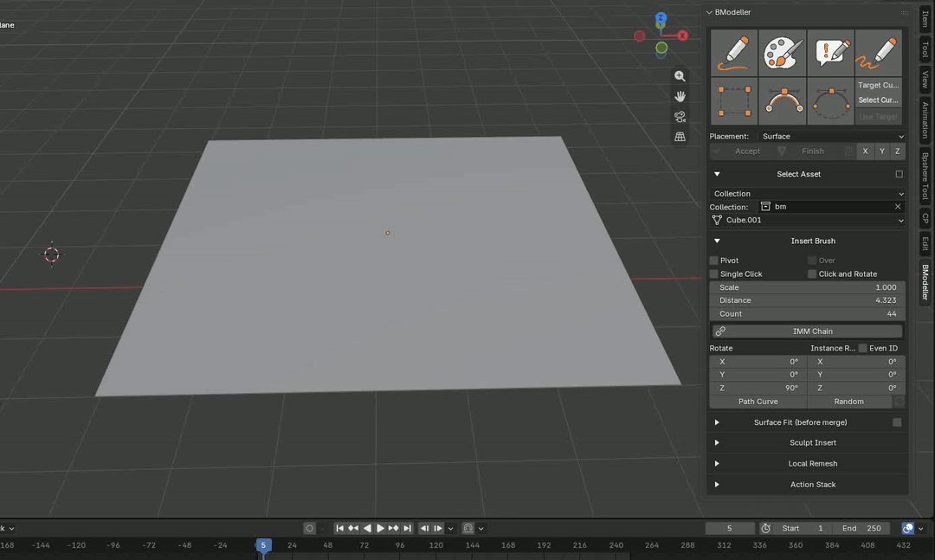
Task: Jump to timeline start frame
Action: (339, 528)
